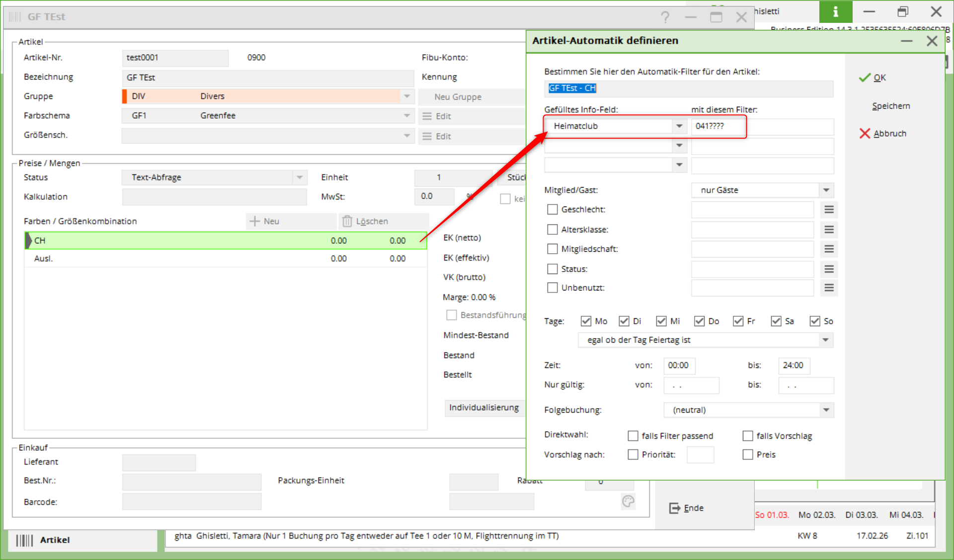The height and width of the screenshot is (560, 954).
Task: Open the 'nur Gäste' Mitglied/Gast dropdown
Action: [826, 190]
